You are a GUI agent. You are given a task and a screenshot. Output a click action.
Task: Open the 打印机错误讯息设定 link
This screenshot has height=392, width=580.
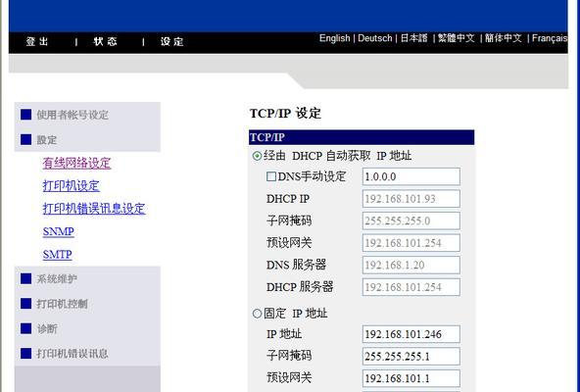(94, 209)
